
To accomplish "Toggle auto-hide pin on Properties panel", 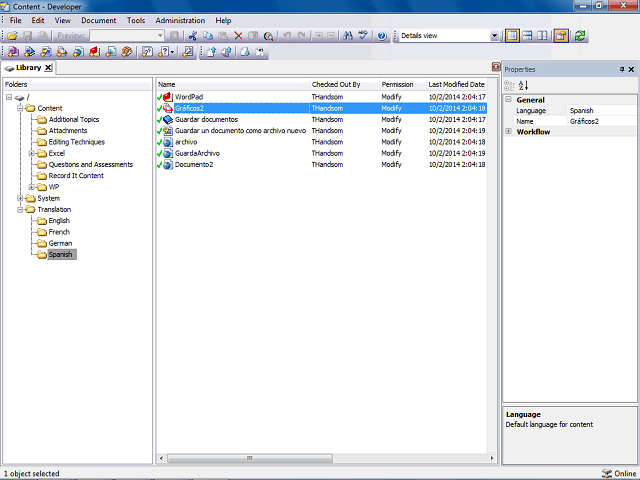I will click(622, 69).
